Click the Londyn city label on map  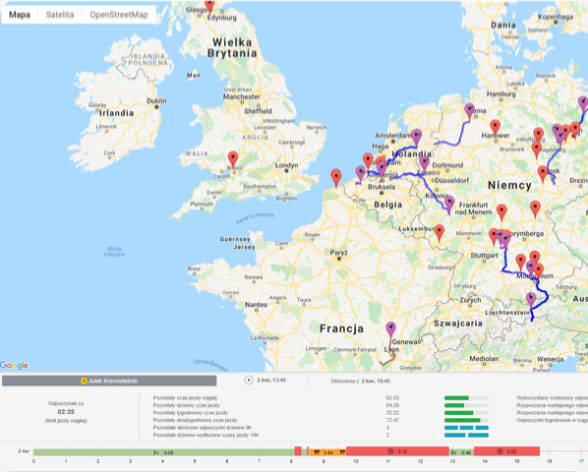click(286, 165)
